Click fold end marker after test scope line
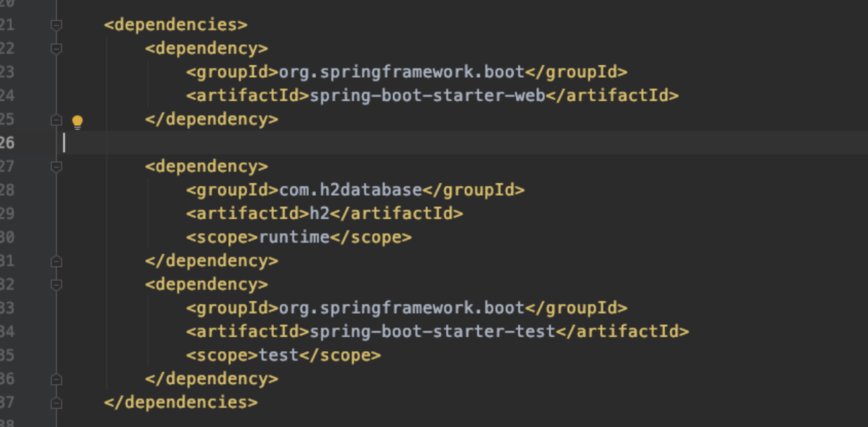868x427 pixels. [x=57, y=380]
